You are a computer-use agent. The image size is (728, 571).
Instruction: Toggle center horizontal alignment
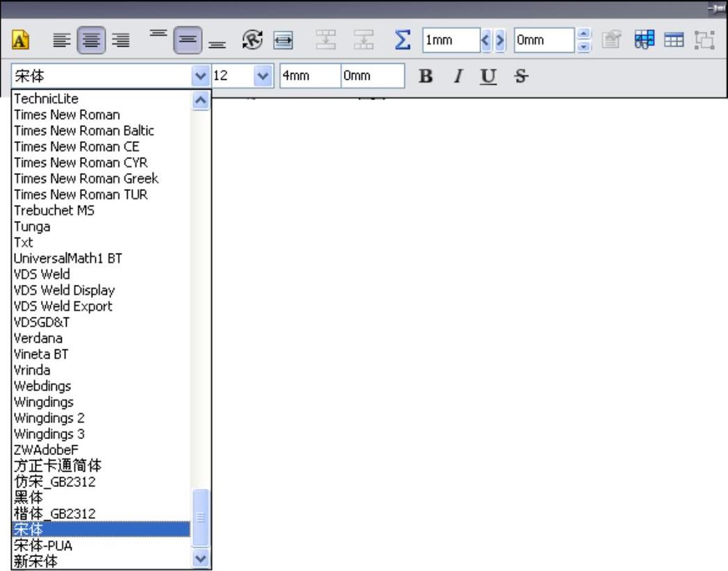click(90, 41)
